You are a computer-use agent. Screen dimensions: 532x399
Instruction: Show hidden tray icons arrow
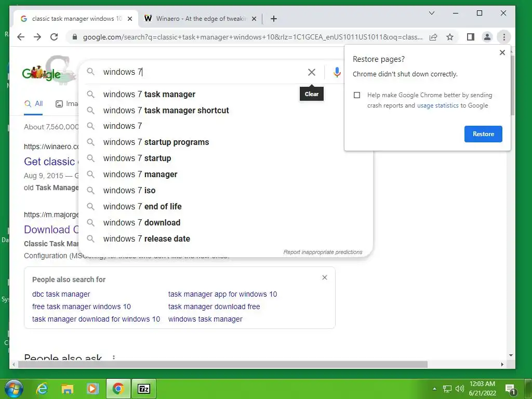[x=434, y=389]
